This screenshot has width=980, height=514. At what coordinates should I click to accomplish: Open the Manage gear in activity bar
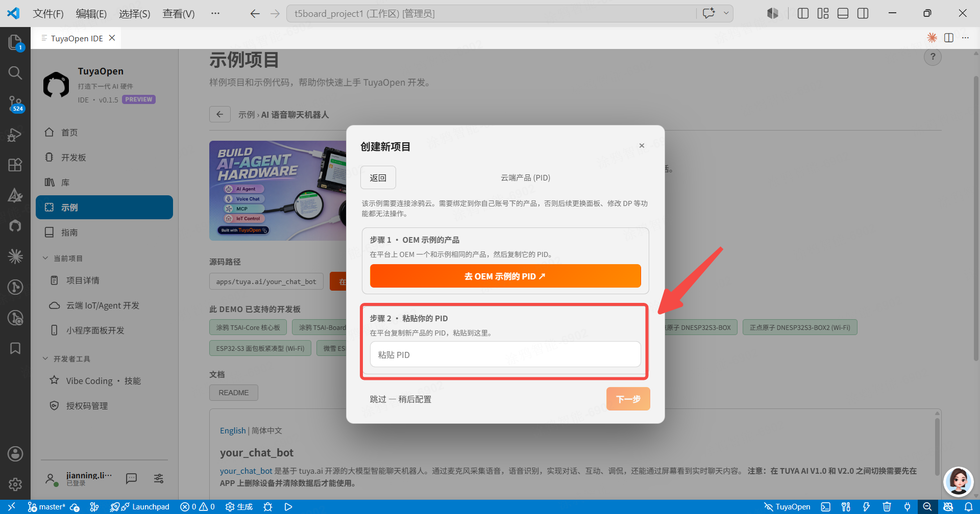tap(15, 484)
